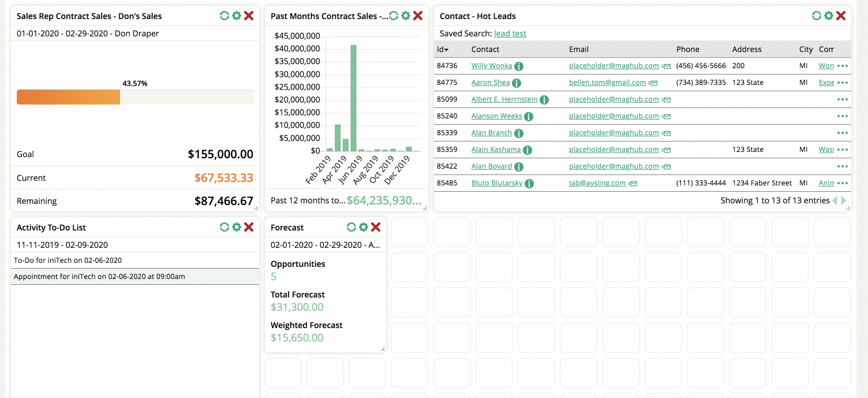
Task: Open the Forecast widget settings gear
Action: point(364,227)
